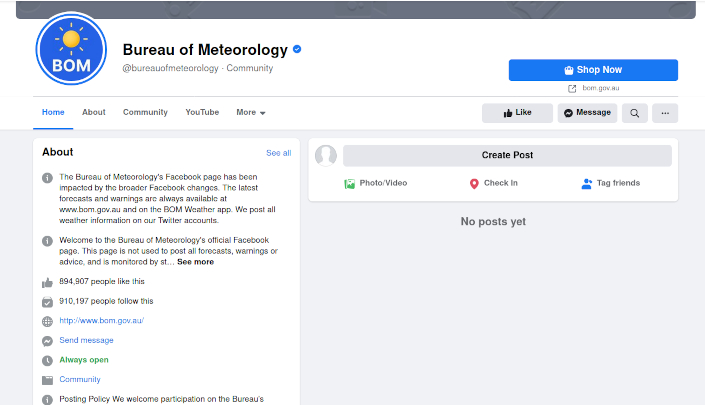Select the Check In location option

click(493, 183)
